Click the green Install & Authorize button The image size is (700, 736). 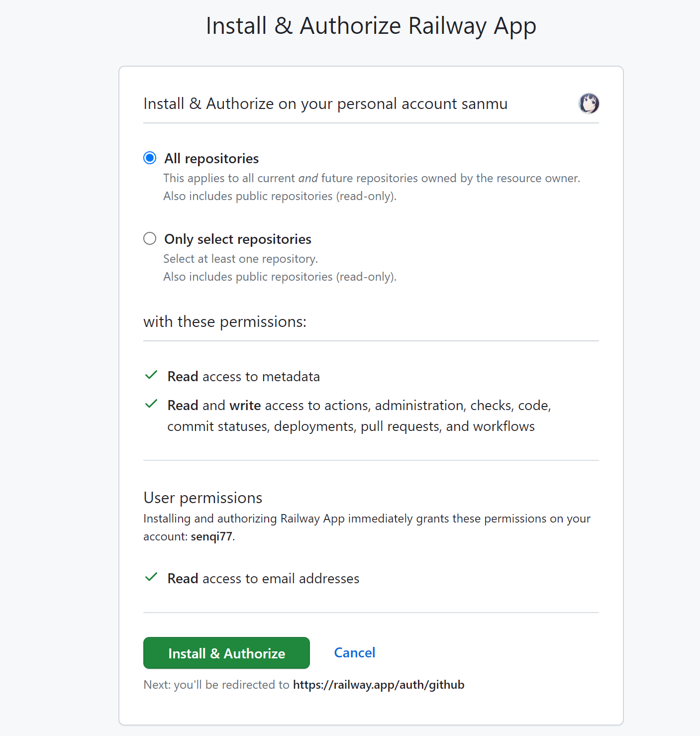pyautogui.click(x=226, y=653)
